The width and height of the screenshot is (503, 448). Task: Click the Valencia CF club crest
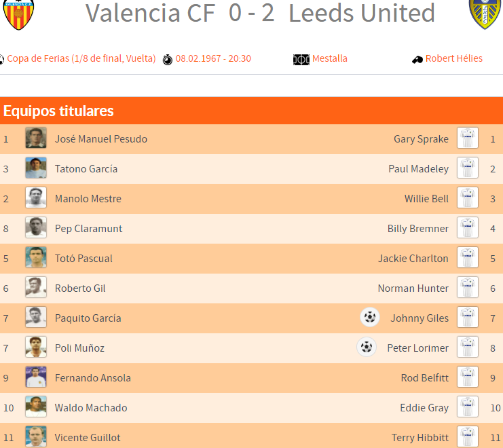[x=18, y=14]
